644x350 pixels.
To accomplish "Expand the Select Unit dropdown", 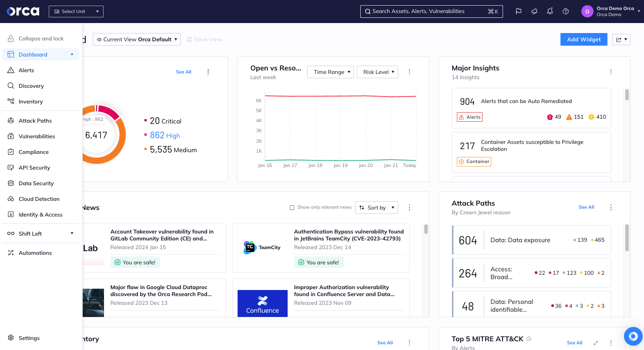I will click(x=76, y=11).
